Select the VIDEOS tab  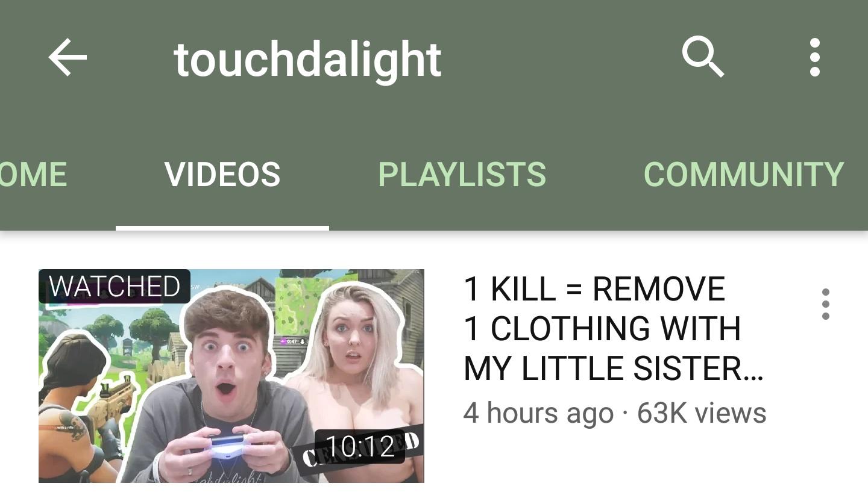click(222, 175)
